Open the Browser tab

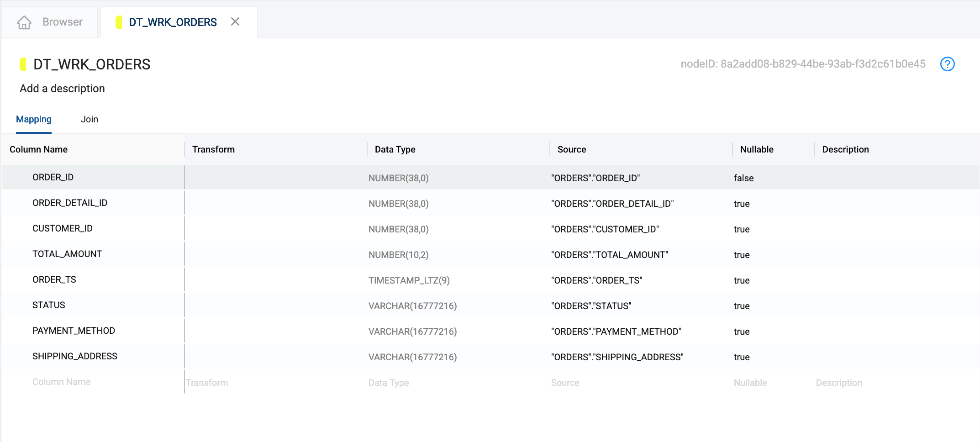tap(62, 22)
